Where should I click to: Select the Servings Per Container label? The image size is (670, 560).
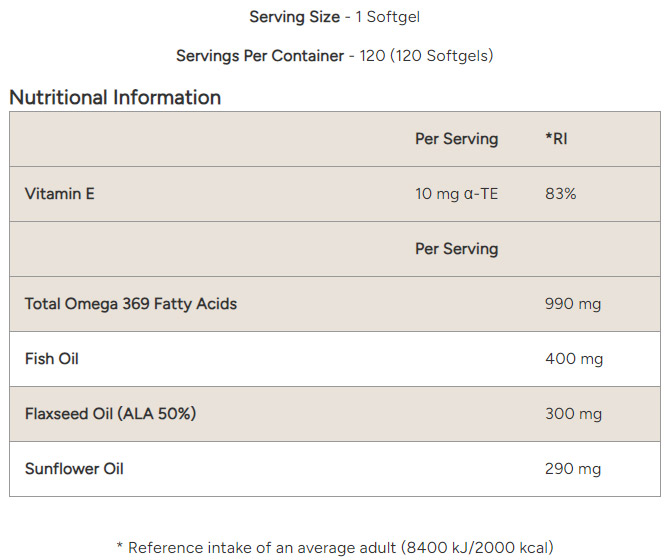pos(259,56)
